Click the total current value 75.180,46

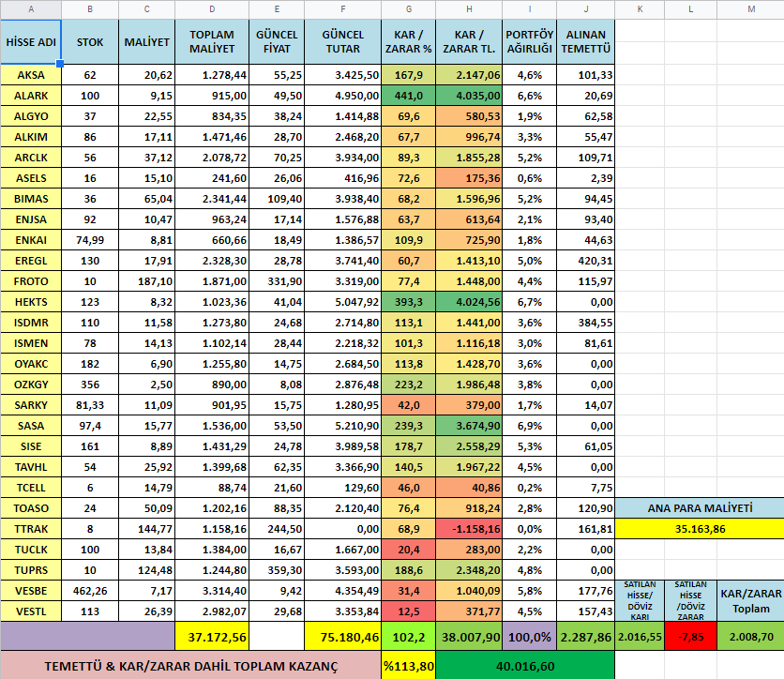click(342, 637)
